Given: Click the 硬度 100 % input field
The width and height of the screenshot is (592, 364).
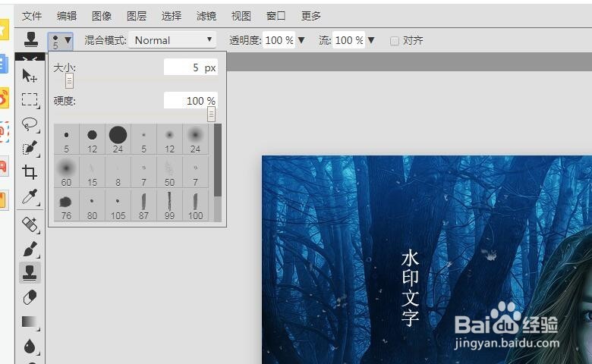Looking at the screenshot, I should pyautogui.click(x=191, y=101).
